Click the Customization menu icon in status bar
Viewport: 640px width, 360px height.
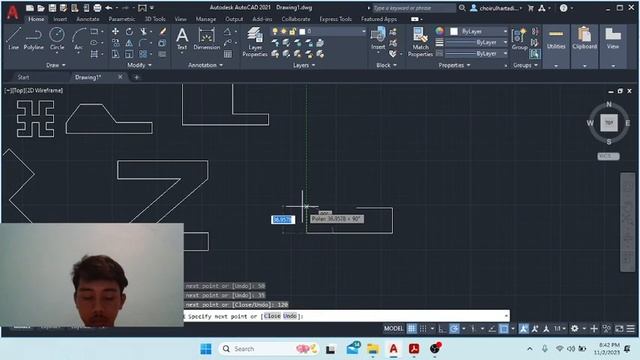coord(631,329)
